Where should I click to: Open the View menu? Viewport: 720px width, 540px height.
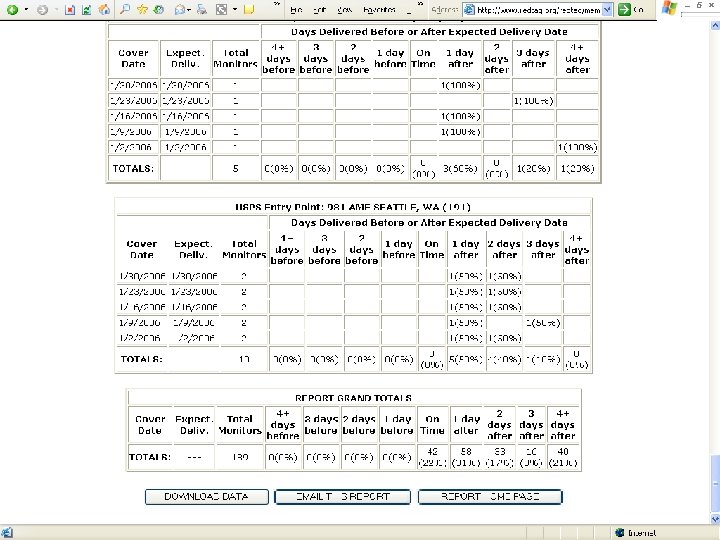click(344, 10)
